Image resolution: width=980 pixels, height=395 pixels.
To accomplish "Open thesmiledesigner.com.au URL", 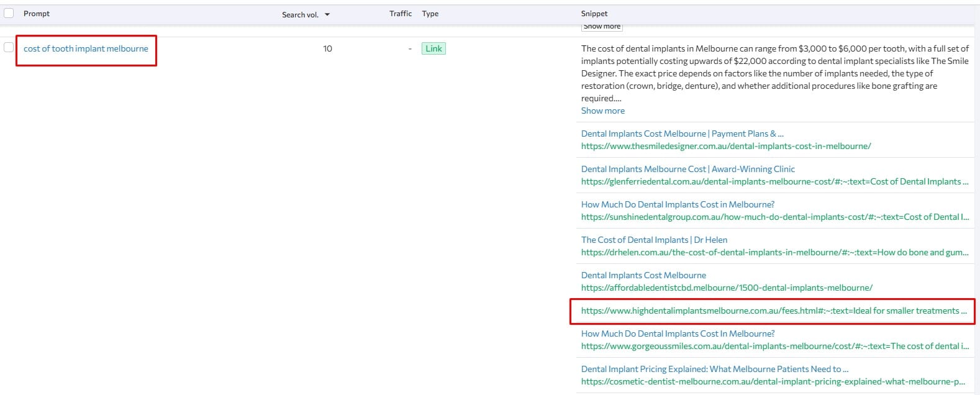I will click(726, 146).
